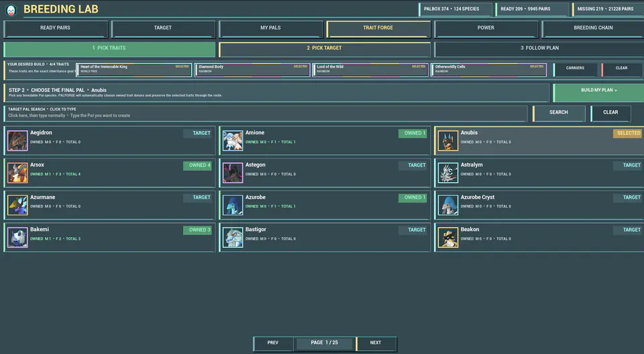Select the Aegidron pal portrait
The image size is (644, 354).
click(17, 140)
